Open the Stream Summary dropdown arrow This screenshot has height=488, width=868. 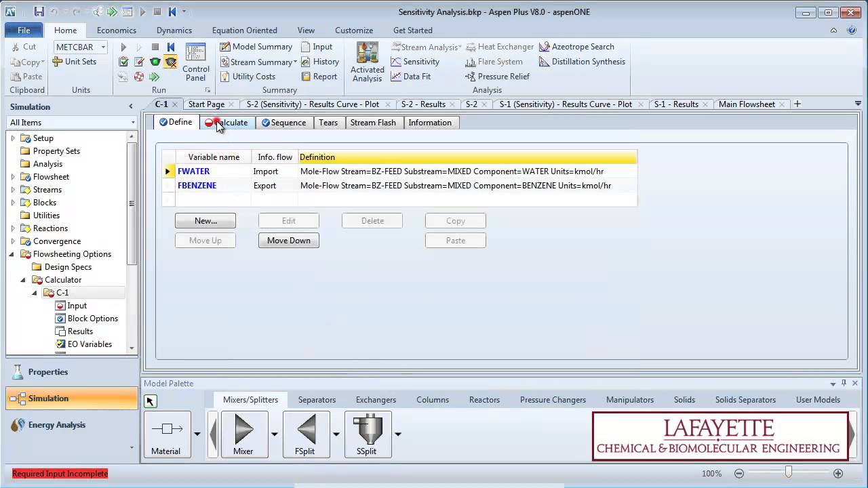click(295, 62)
